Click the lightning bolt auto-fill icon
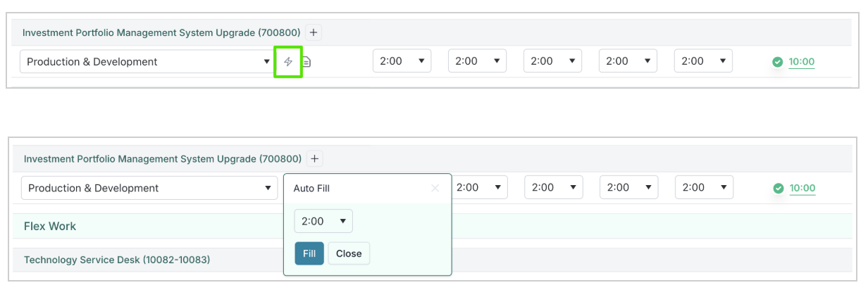The width and height of the screenshot is (868, 297). 288,62
